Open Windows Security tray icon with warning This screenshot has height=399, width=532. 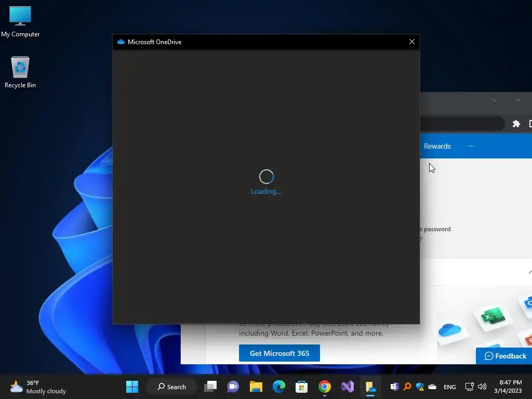(x=420, y=387)
